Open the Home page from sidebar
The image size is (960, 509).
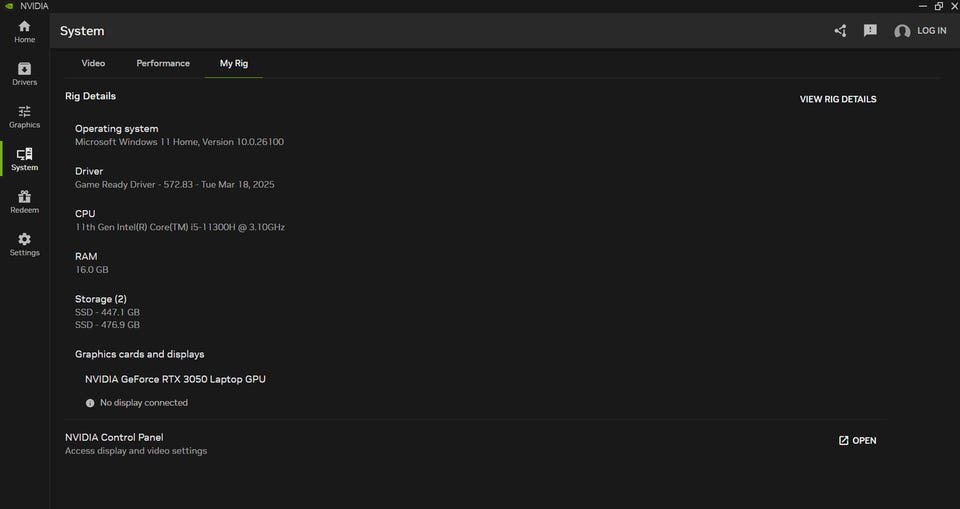(24, 32)
